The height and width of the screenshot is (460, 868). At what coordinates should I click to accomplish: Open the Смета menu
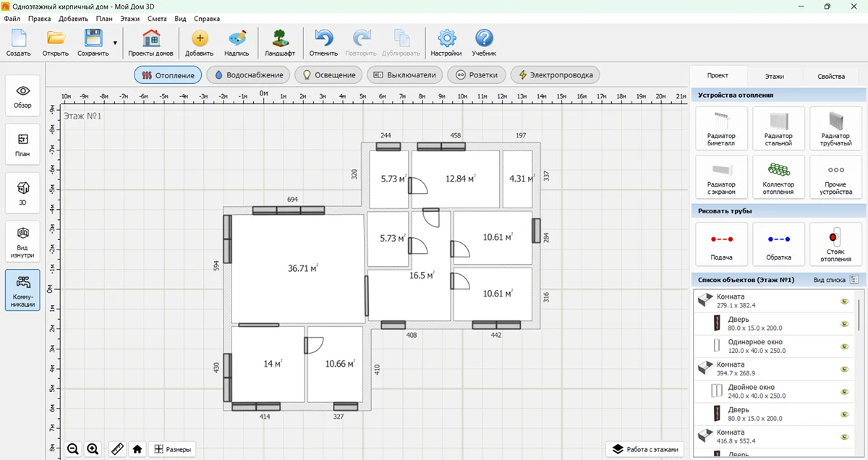[x=157, y=18]
